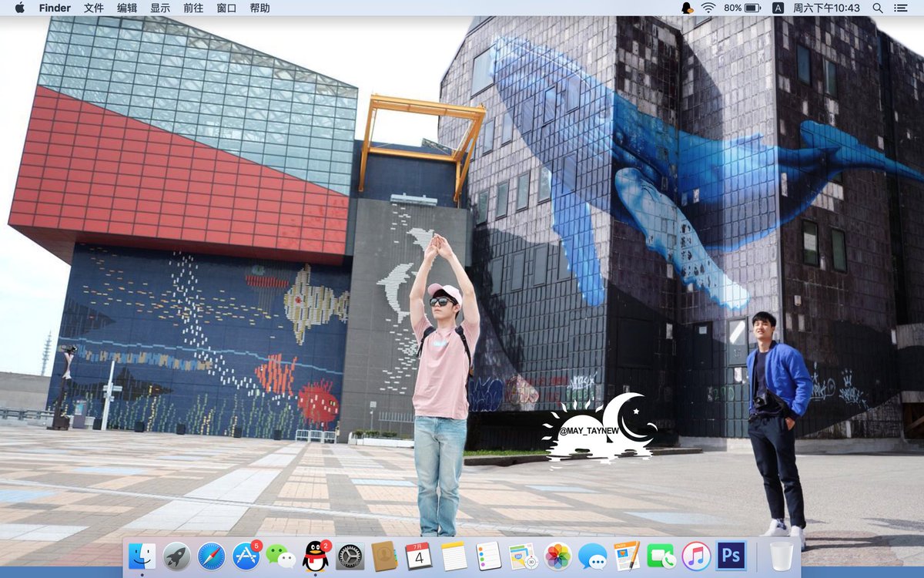The height and width of the screenshot is (578, 924).
Task: Open the Contacts address book icon
Action: (x=384, y=556)
